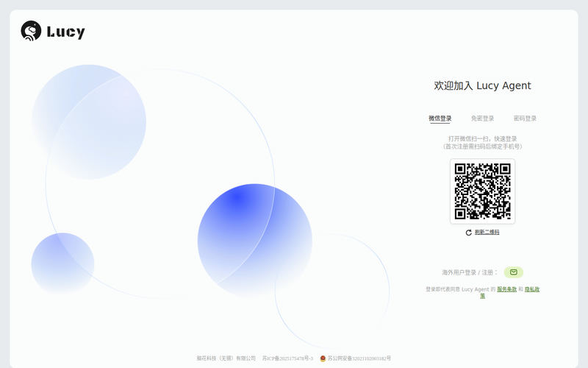Screen dimensions: 588x368
Task: Click the company name 有限公司 footer text
Action: [226, 358]
